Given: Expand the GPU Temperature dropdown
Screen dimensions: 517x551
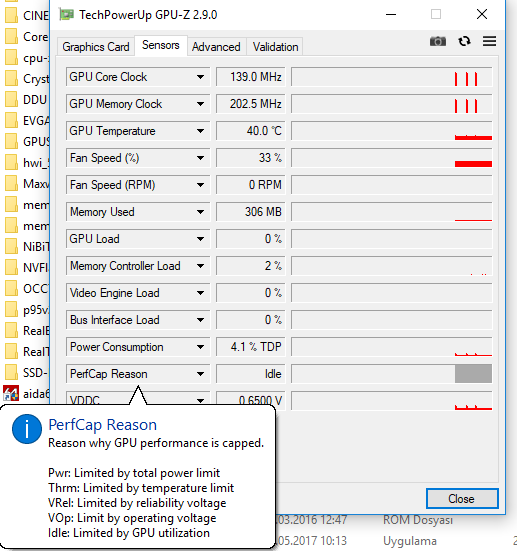Looking at the screenshot, I should (200, 131).
